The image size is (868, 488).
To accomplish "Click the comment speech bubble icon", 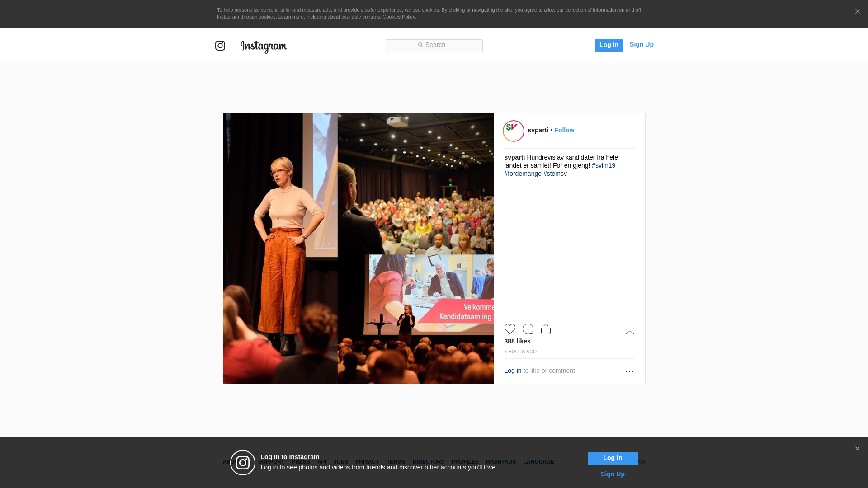I will (528, 329).
